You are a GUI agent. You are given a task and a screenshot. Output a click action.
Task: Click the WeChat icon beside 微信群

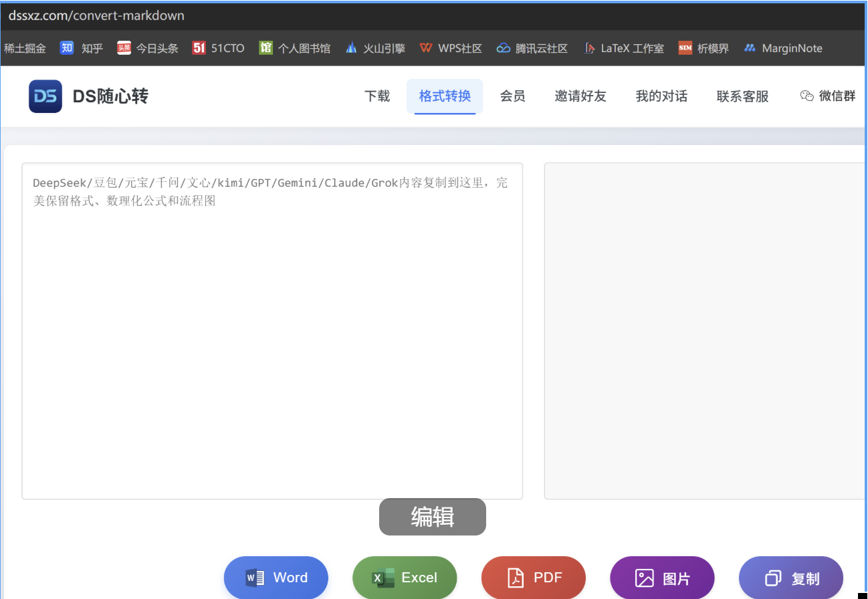click(807, 96)
